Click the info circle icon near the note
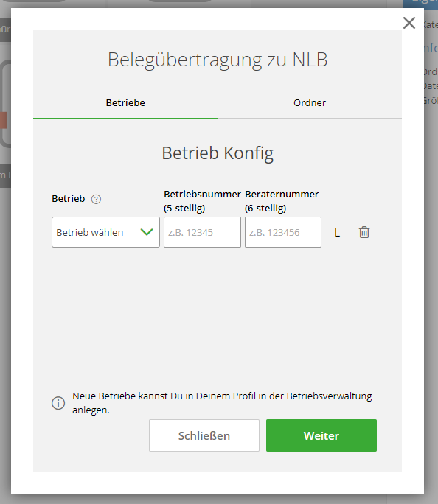Screen dimensions: 438x504 [x=58, y=403]
